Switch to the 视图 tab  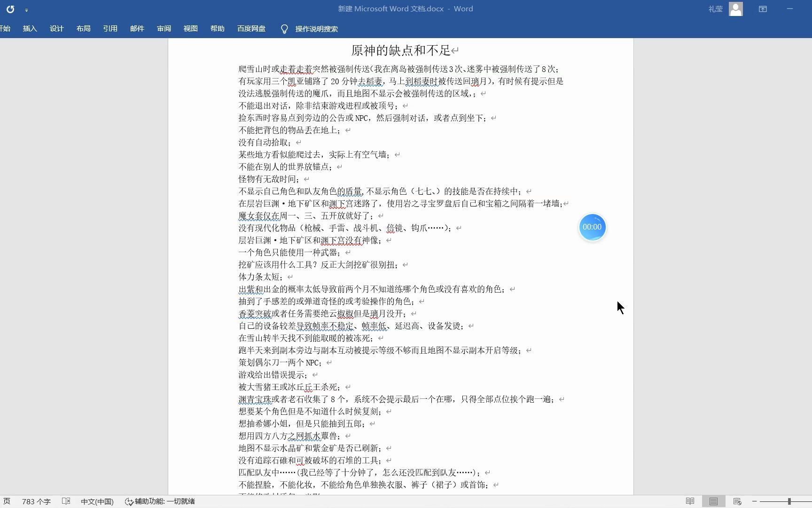pyautogui.click(x=190, y=29)
